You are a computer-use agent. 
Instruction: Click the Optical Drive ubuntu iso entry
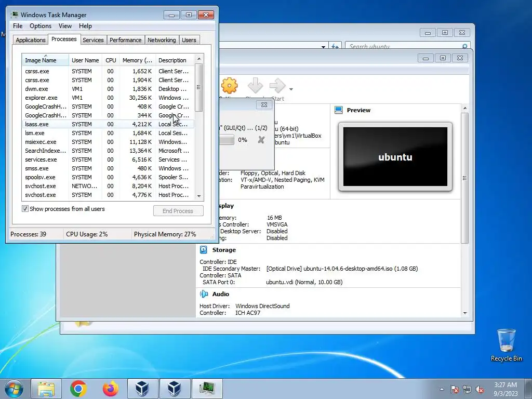342,269
